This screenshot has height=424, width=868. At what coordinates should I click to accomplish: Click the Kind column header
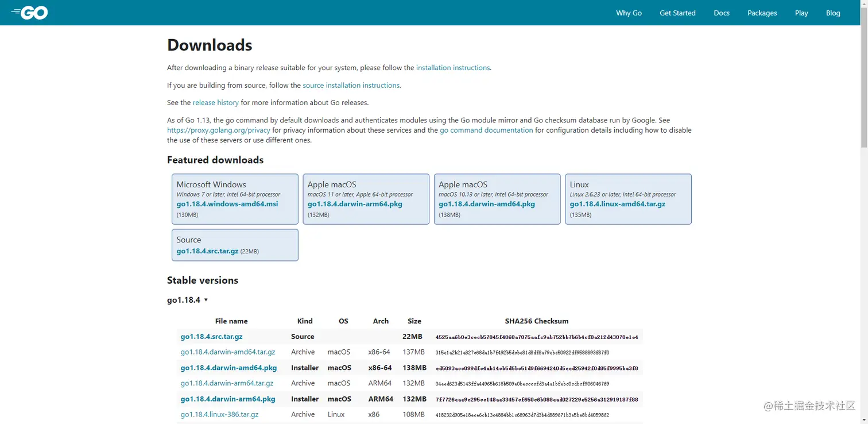[305, 321]
